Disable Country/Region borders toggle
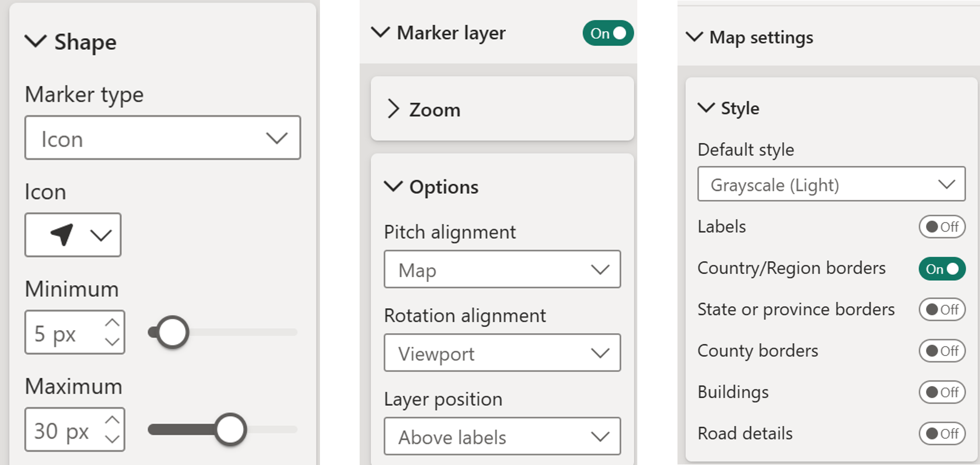Screen dimensions: 980x465 (942, 269)
